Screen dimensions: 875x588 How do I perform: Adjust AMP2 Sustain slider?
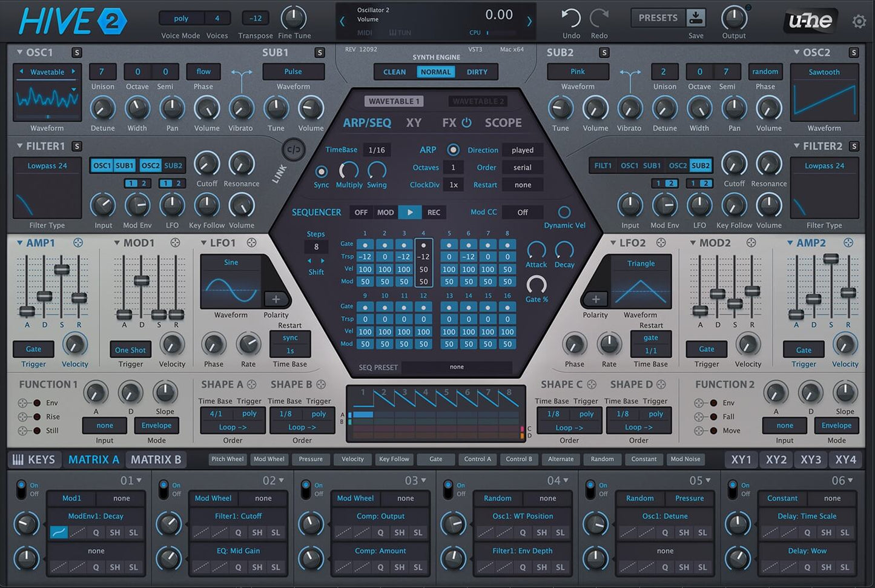click(x=831, y=259)
